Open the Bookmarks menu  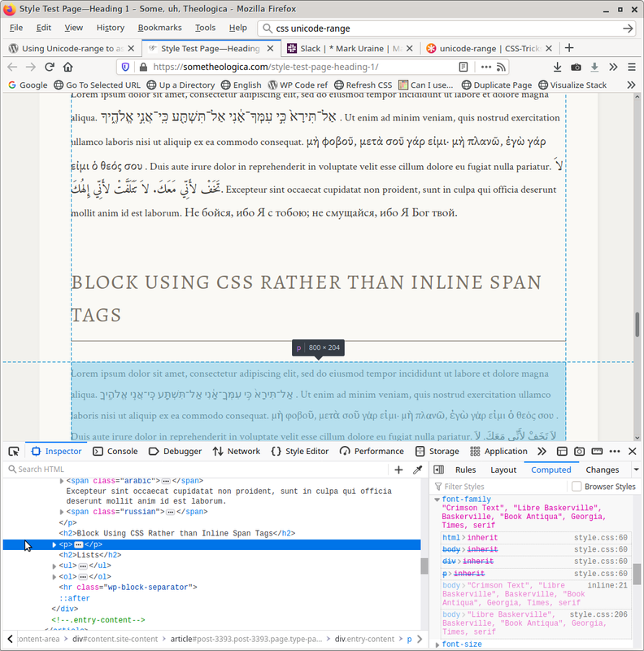coord(159,28)
